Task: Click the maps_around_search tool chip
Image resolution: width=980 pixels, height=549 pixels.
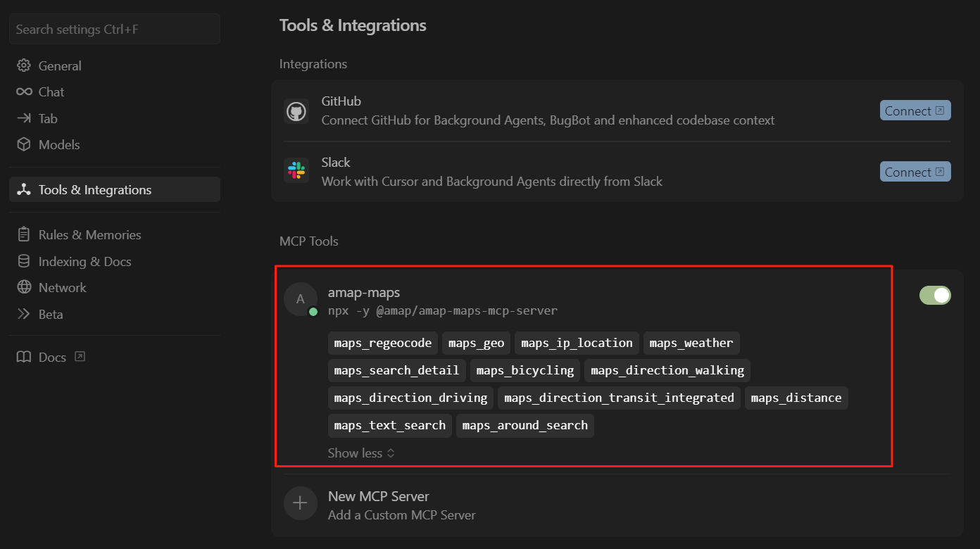Action: tap(525, 425)
